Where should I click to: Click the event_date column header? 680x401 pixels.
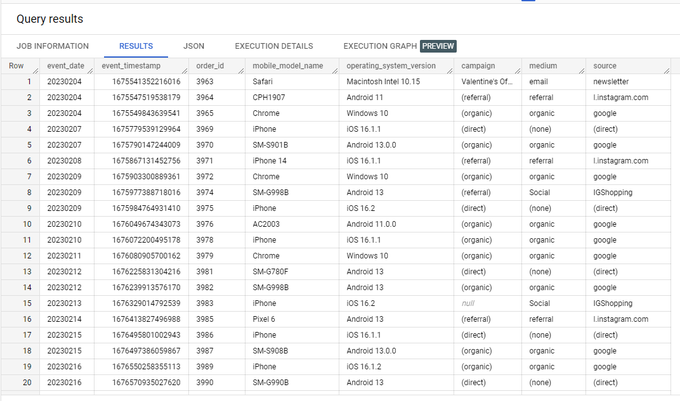point(64,66)
